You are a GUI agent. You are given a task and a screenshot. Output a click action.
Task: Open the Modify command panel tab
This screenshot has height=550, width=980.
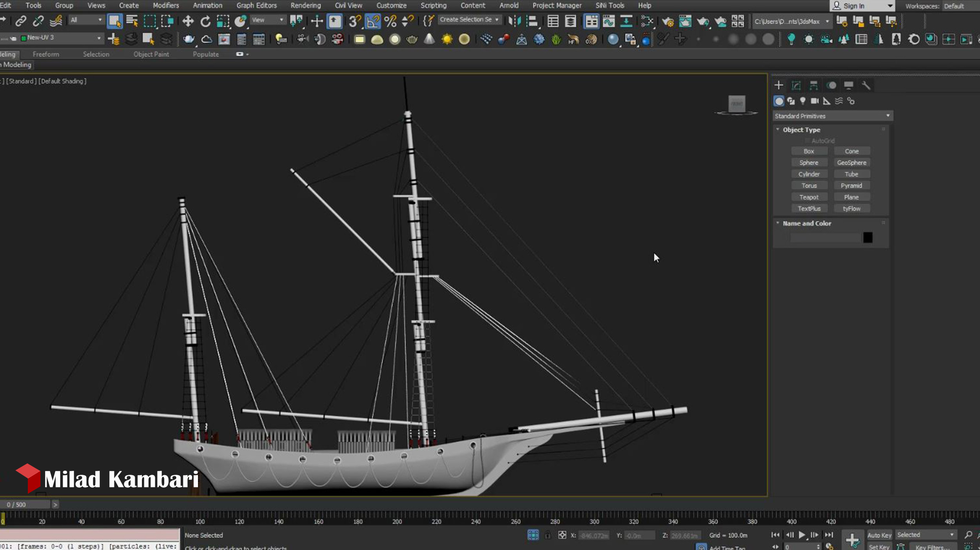pos(796,85)
